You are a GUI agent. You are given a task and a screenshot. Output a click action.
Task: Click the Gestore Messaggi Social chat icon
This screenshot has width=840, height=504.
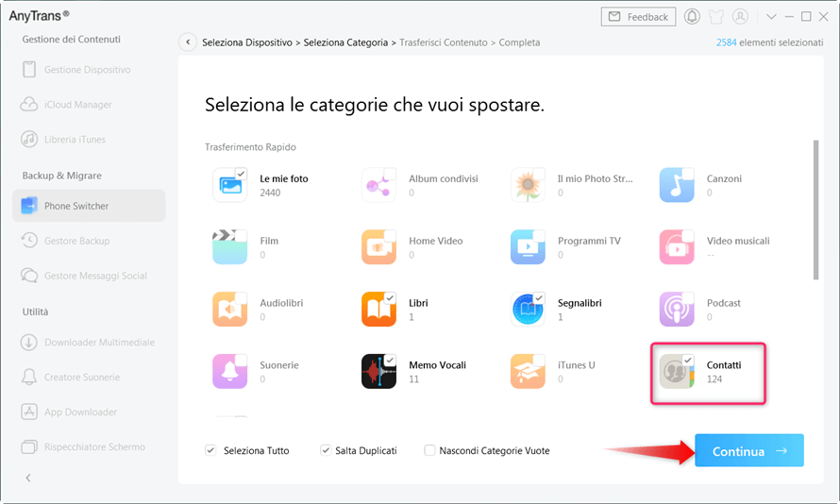(29, 276)
